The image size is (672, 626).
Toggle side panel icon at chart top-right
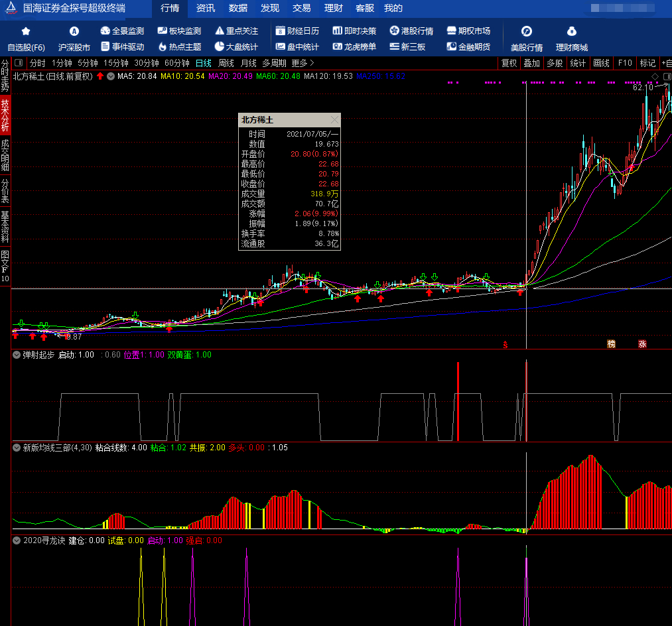point(667,76)
